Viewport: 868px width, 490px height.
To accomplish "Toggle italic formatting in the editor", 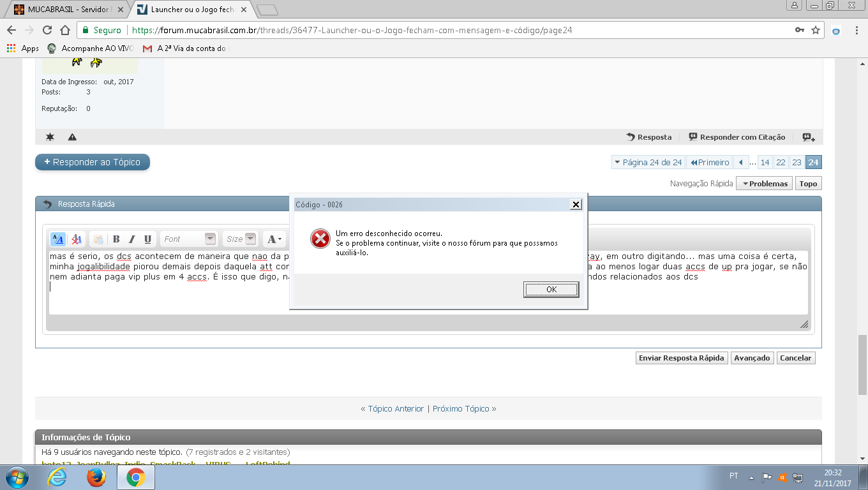I will [x=132, y=239].
